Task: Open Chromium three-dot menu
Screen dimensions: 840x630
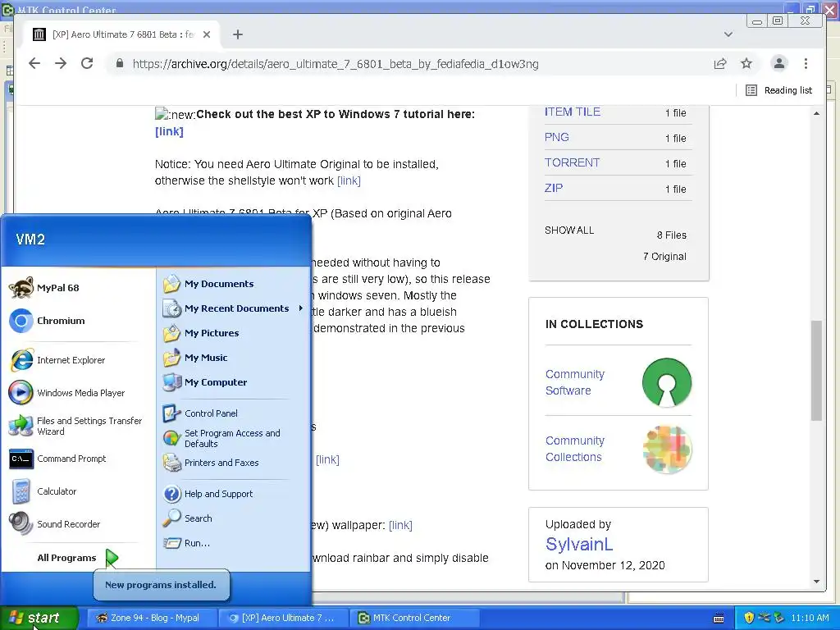Action: point(806,64)
